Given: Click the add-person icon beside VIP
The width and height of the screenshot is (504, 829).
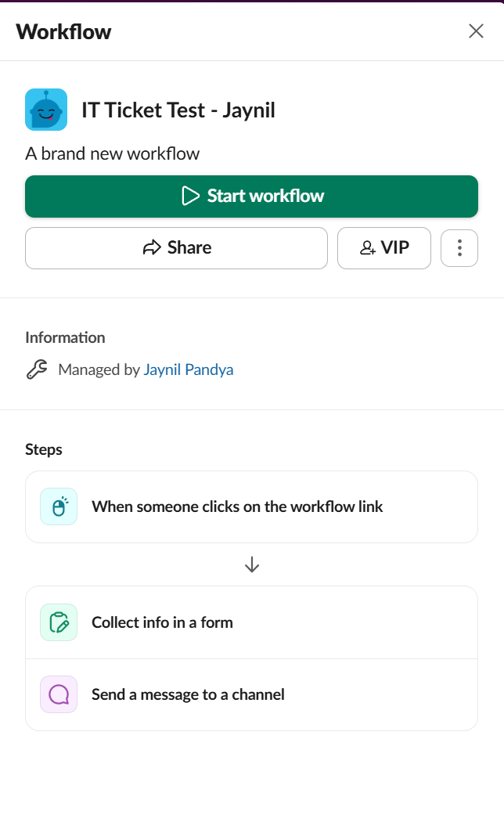Looking at the screenshot, I should (x=367, y=248).
